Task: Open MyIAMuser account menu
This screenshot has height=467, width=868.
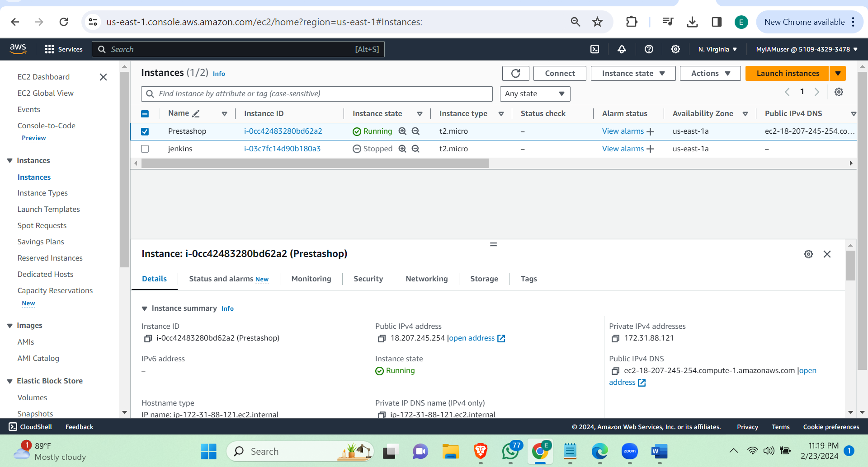Action: click(807, 49)
